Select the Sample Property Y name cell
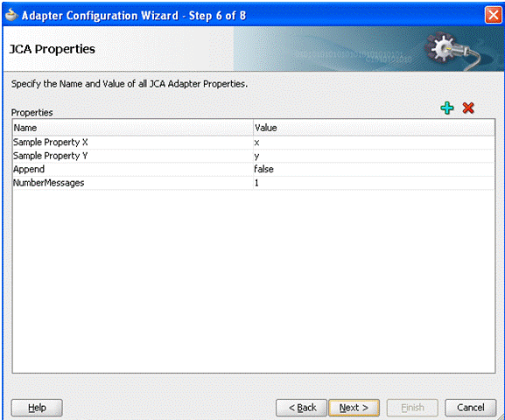Image resolution: width=505 pixels, height=420 pixels. click(133, 156)
